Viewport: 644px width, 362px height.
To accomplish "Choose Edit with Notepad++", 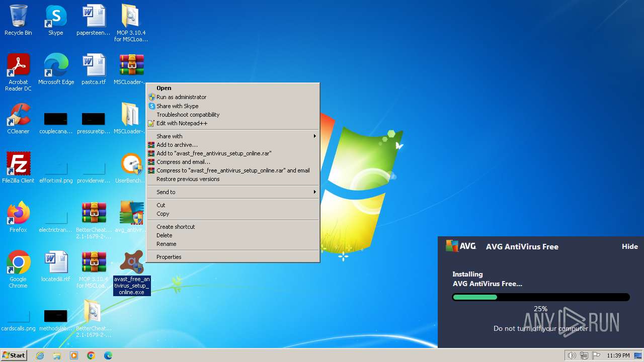I will click(233, 123).
